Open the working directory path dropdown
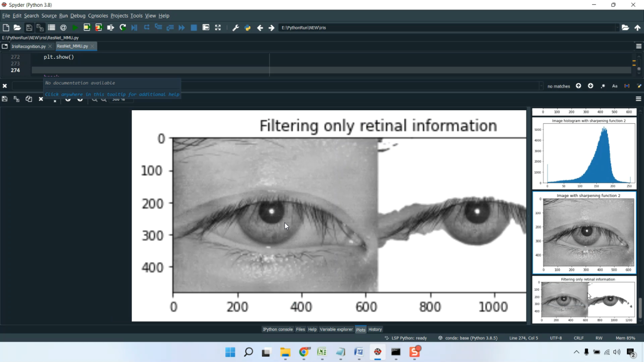 tap(617, 27)
